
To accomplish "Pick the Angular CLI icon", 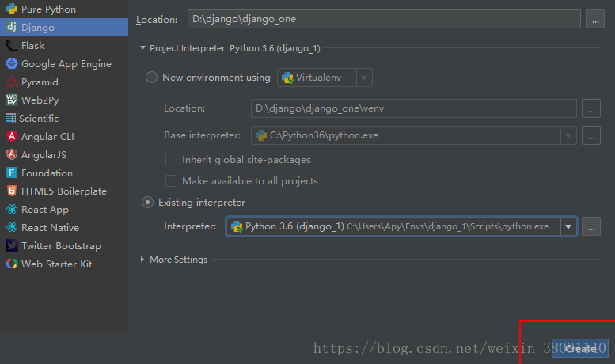I will [12, 136].
